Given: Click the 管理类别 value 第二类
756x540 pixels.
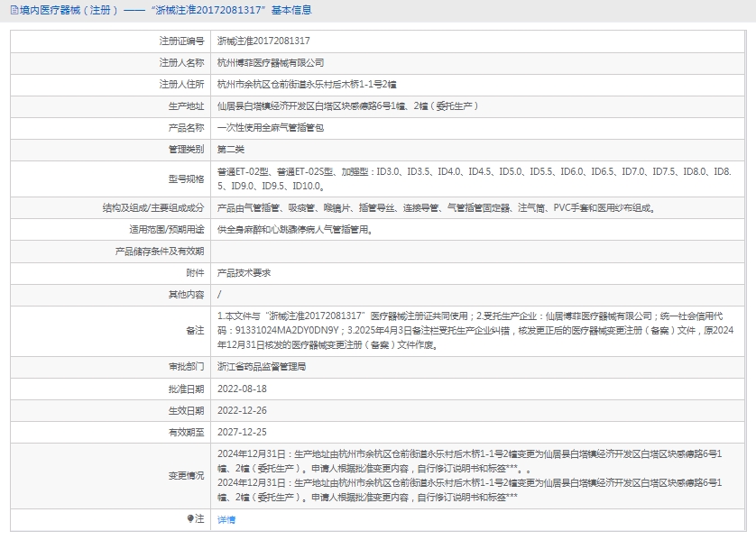Looking at the screenshot, I should click(231, 150).
